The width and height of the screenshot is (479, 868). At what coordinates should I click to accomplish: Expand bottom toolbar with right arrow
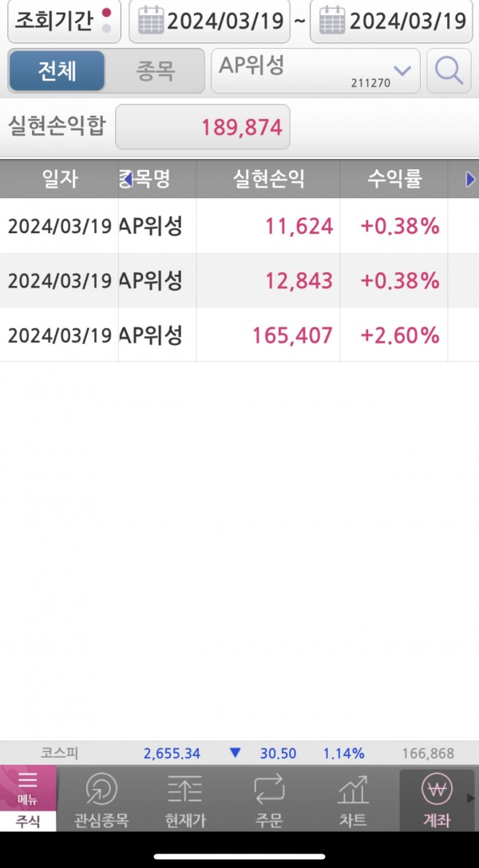pos(472,799)
